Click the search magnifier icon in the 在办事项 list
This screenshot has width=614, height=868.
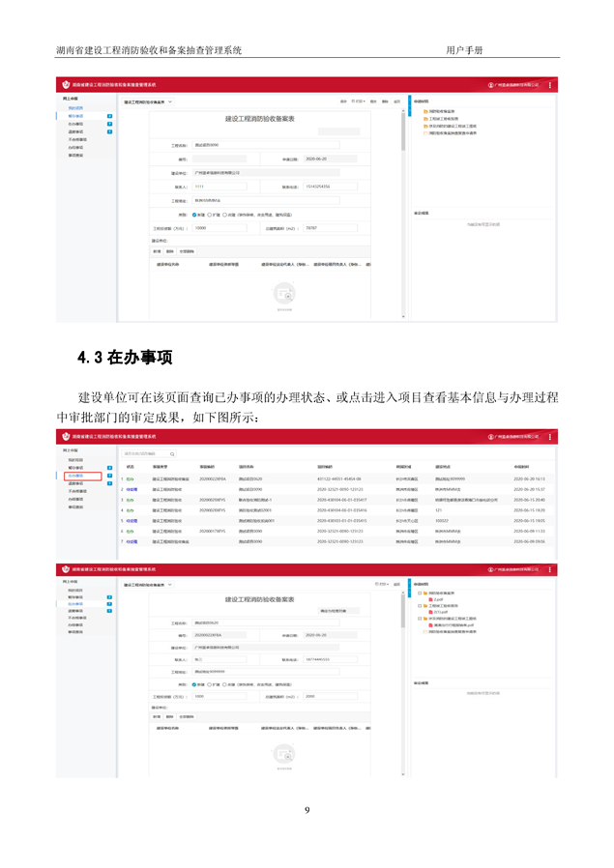click(x=172, y=453)
